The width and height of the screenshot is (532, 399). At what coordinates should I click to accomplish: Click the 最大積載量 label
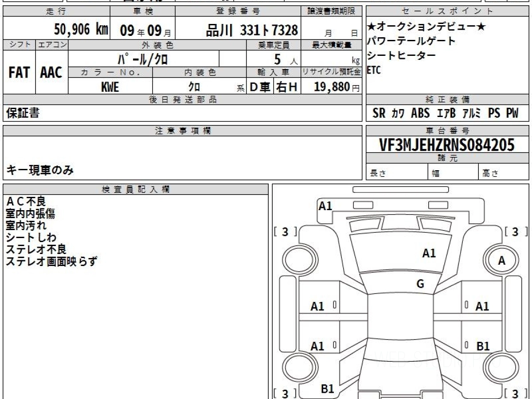click(x=332, y=45)
